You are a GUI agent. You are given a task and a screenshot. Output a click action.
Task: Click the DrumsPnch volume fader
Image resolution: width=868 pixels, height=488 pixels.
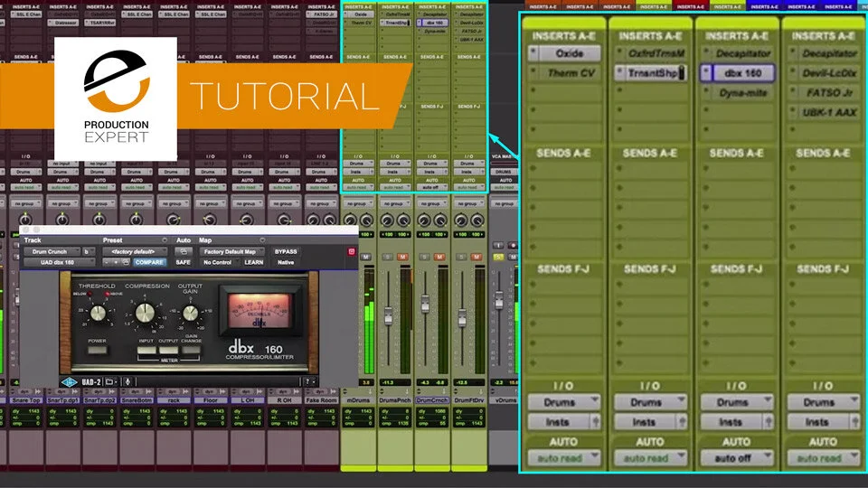(x=388, y=316)
